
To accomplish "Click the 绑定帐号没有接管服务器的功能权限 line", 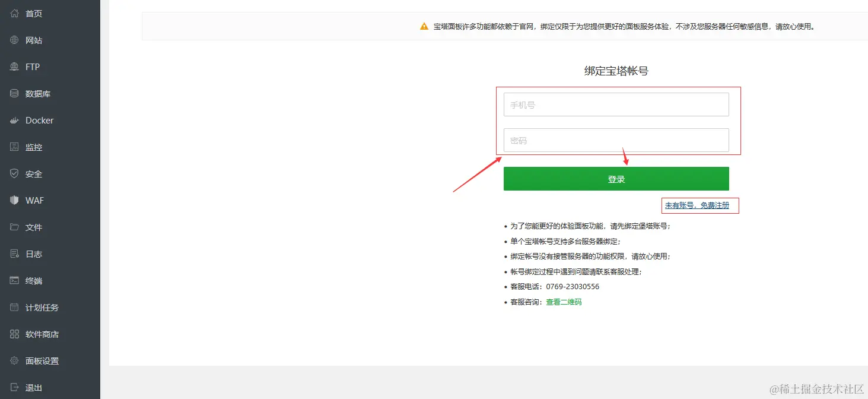I will click(x=590, y=256).
